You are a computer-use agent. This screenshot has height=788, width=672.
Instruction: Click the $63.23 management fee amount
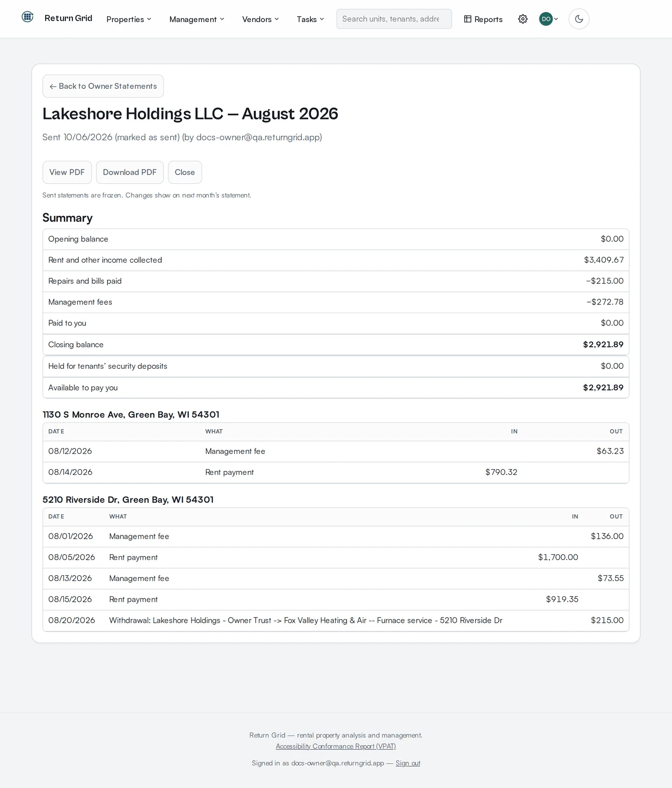point(610,451)
